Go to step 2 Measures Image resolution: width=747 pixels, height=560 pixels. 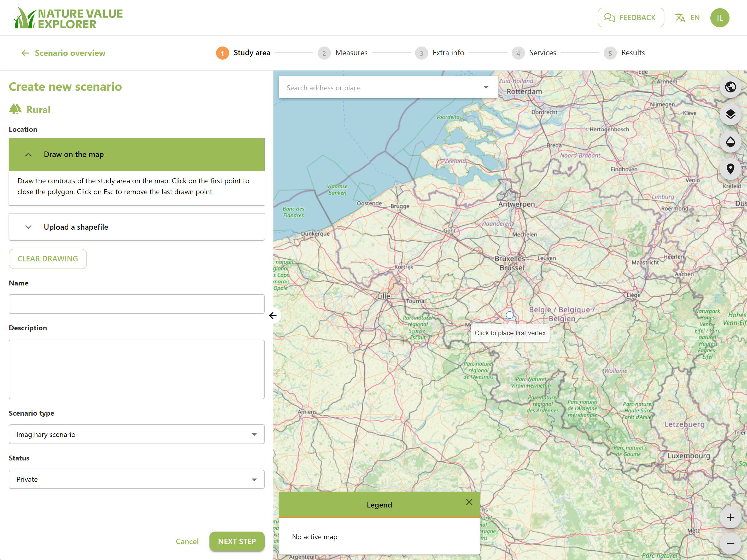pyautogui.click(x=343, y=53)
